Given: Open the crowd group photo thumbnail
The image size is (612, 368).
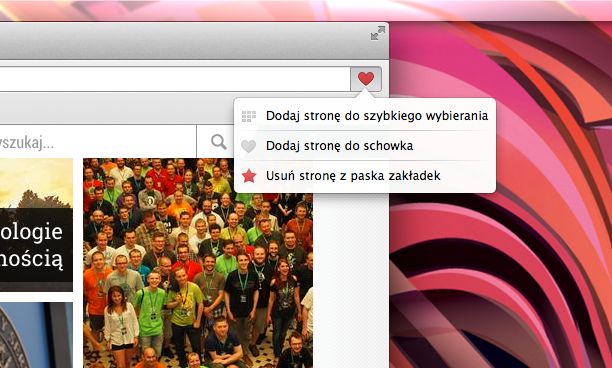Looking at the screenshot, I should tap(198, 263).
